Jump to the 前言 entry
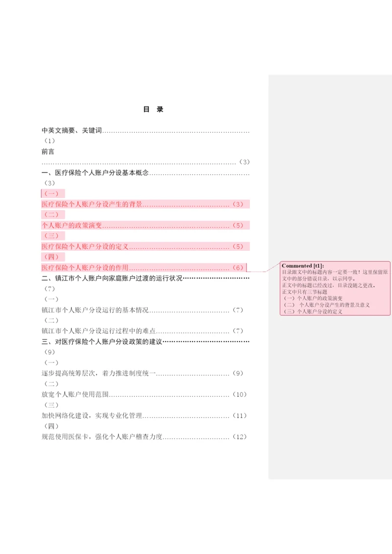The height and width of the screenshot is (554, 392). coord(48,151)
